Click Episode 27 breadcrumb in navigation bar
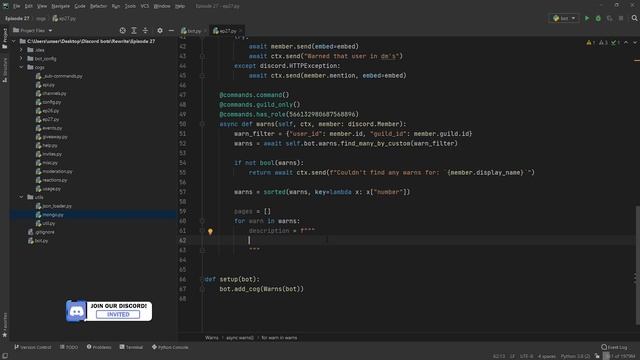Screen dimensions: 640x360 tap(17, 18)
